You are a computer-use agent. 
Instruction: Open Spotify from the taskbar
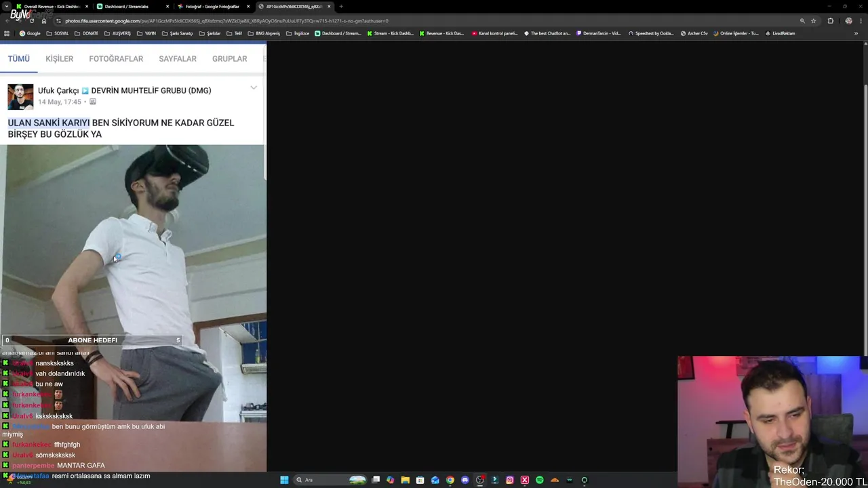point(539,480)
